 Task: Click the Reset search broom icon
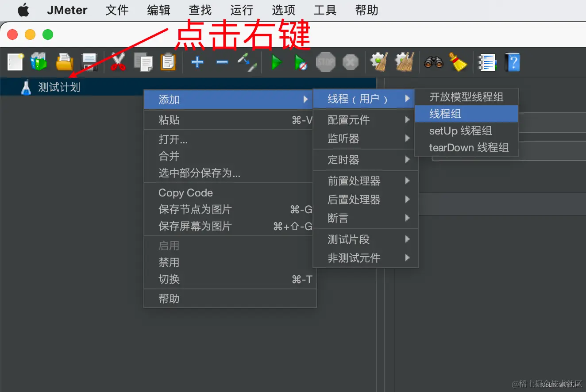pos(459,62)
